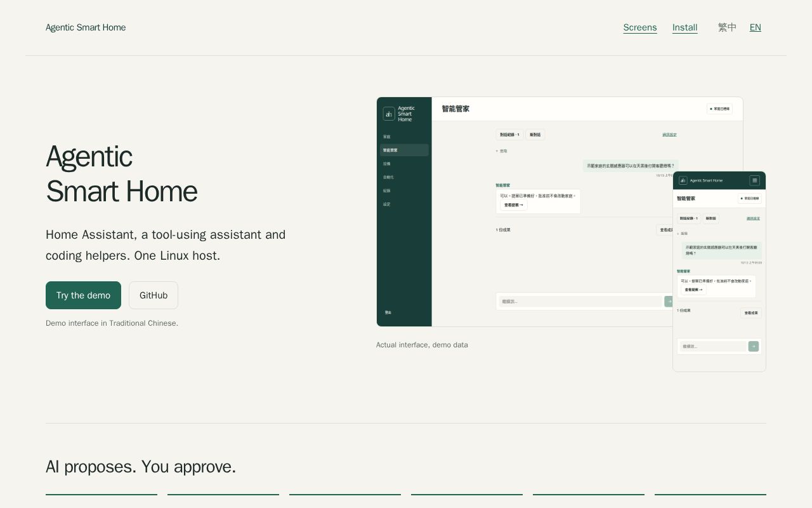This screenshot has height=508, width=812.
Task: Click the message input field in the mobile preview
Action: pos(713,346)
